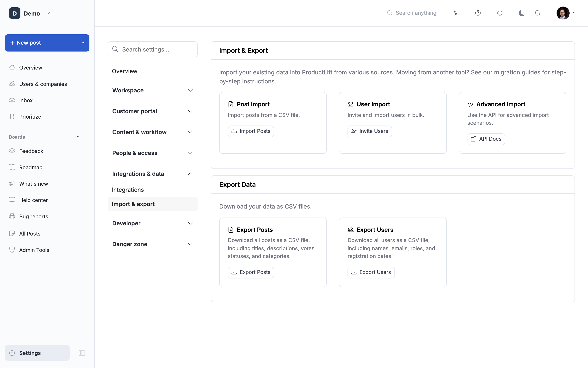Click the Invite Users button

(370, 131)
